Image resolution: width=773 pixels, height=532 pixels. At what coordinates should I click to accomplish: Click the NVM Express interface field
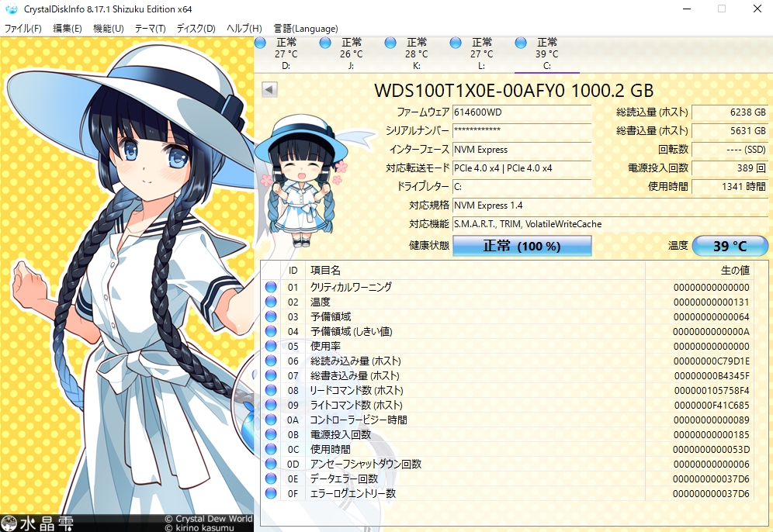click(x=522, y=149)
